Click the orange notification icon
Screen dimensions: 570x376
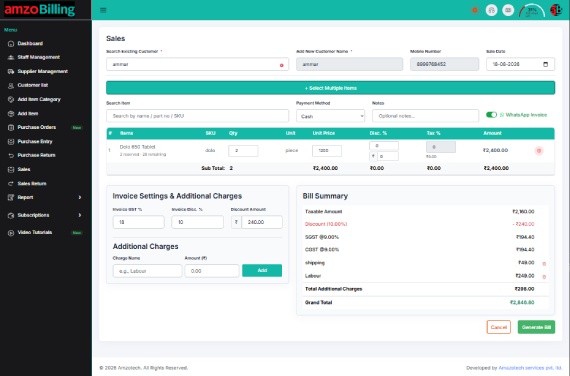coord(475,10)
